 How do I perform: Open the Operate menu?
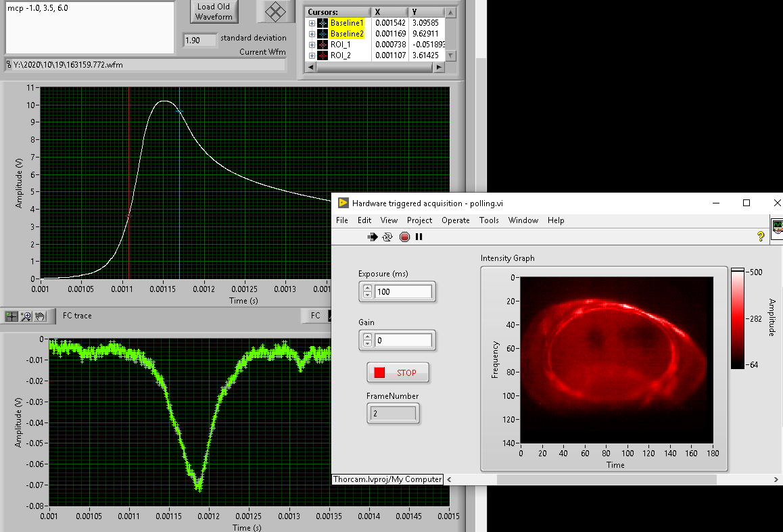[455, 220]
